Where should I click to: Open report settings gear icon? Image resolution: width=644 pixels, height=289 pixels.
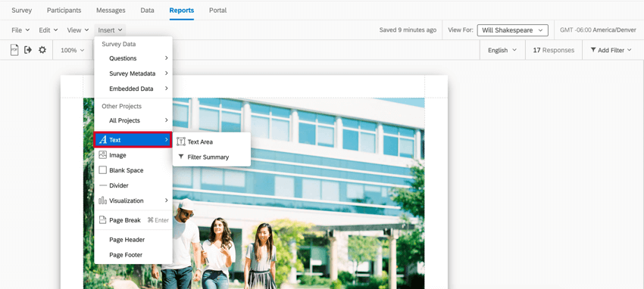[x=42, y=50]
